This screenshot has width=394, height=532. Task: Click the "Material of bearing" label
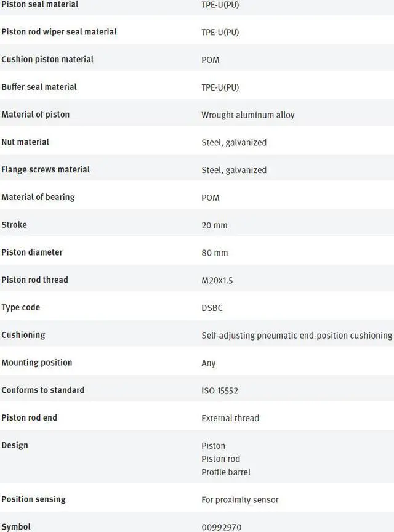(x=38, y=198)
